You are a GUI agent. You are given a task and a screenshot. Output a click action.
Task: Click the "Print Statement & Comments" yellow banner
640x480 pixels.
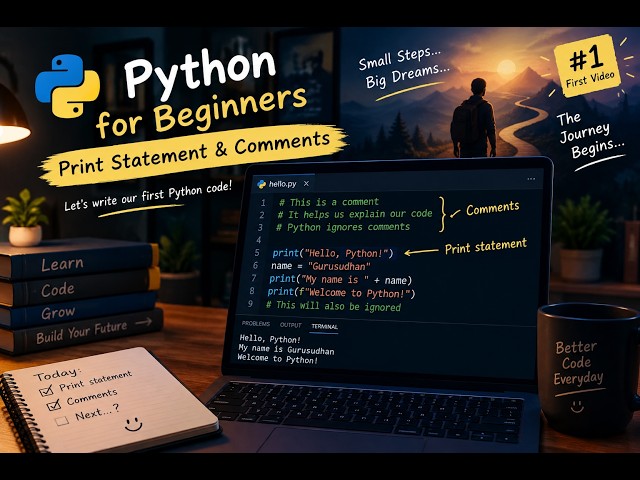tap(194, 154)
